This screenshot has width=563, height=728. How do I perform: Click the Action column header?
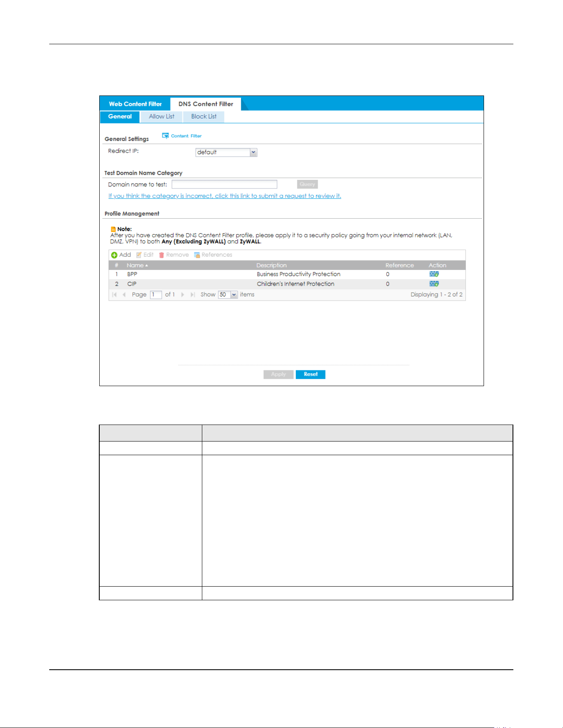tap(437, 265)
